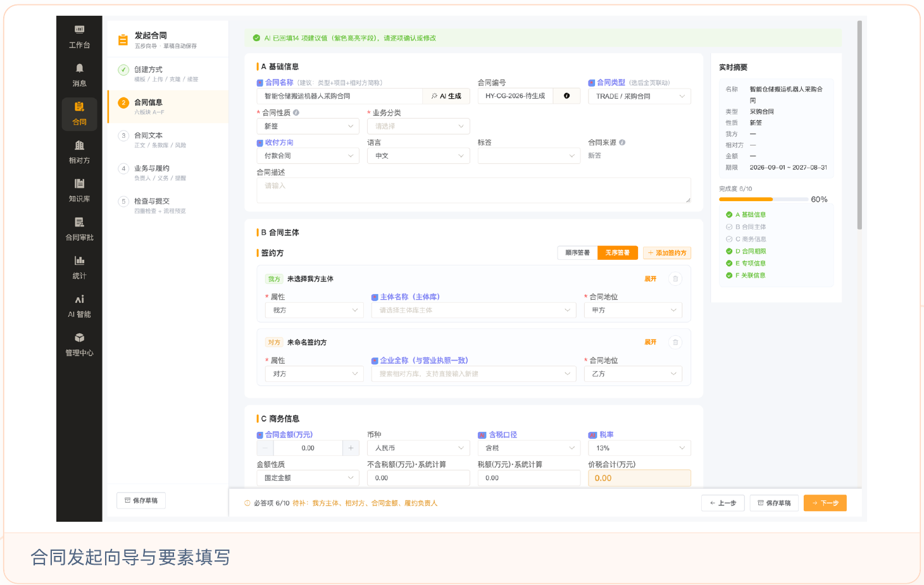Go to wizard step 业务与履约

[168, 172]
